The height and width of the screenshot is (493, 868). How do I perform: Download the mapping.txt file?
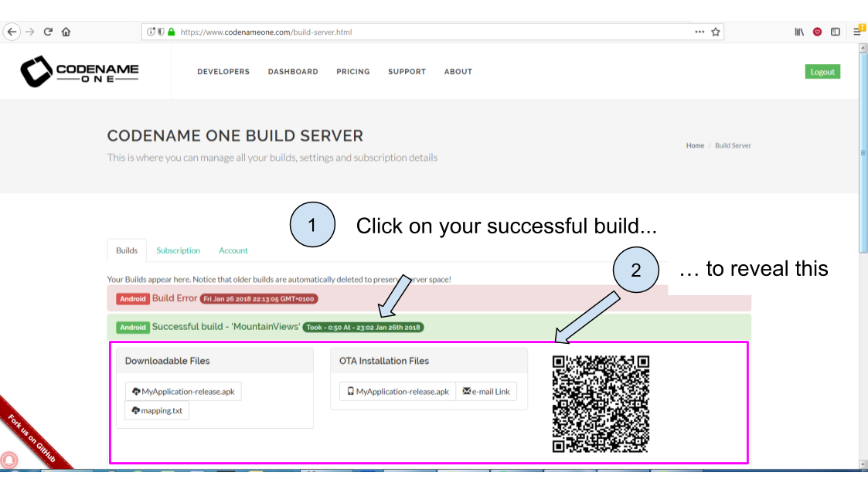click(x=157, y=410)
